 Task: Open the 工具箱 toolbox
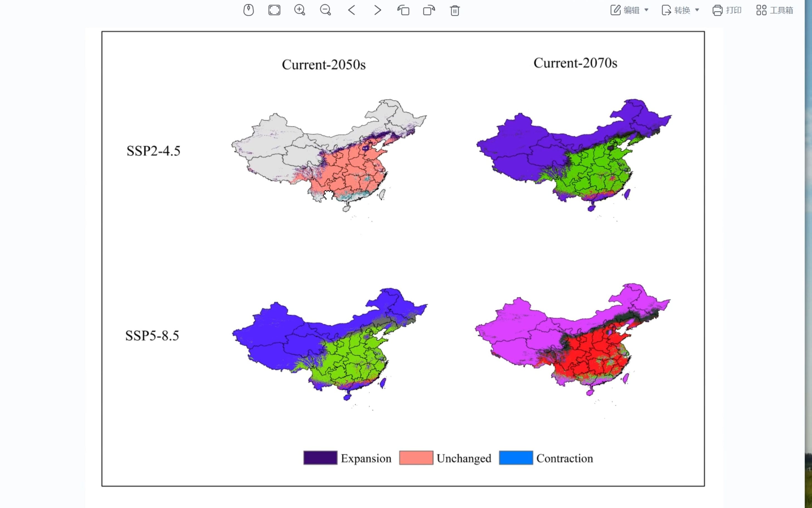click(775, 10)
